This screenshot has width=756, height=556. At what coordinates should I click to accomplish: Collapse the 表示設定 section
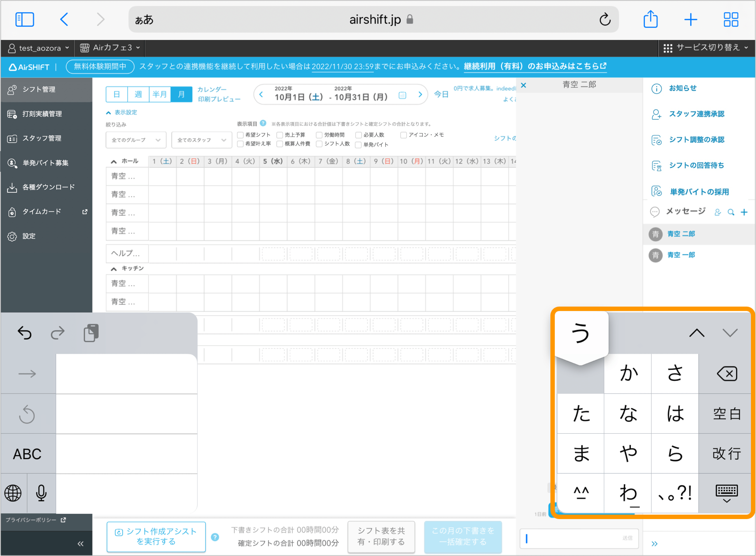[x=122, y=112]
